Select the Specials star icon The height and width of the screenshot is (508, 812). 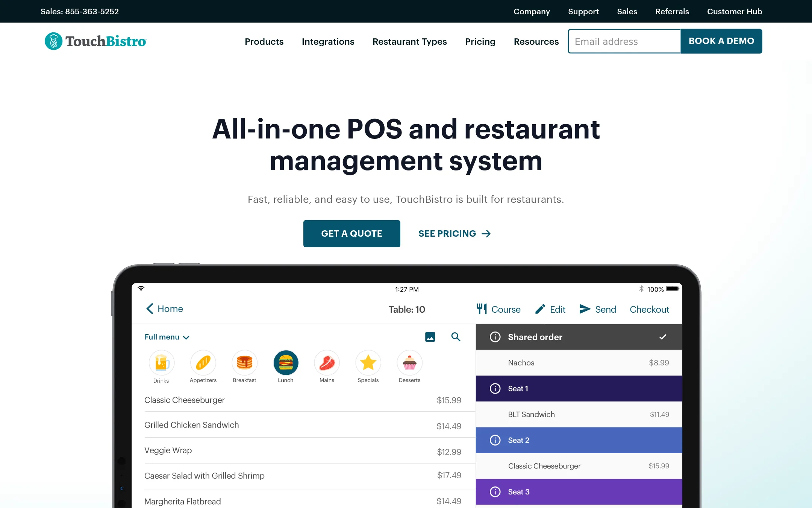click(x=368, y=363)
